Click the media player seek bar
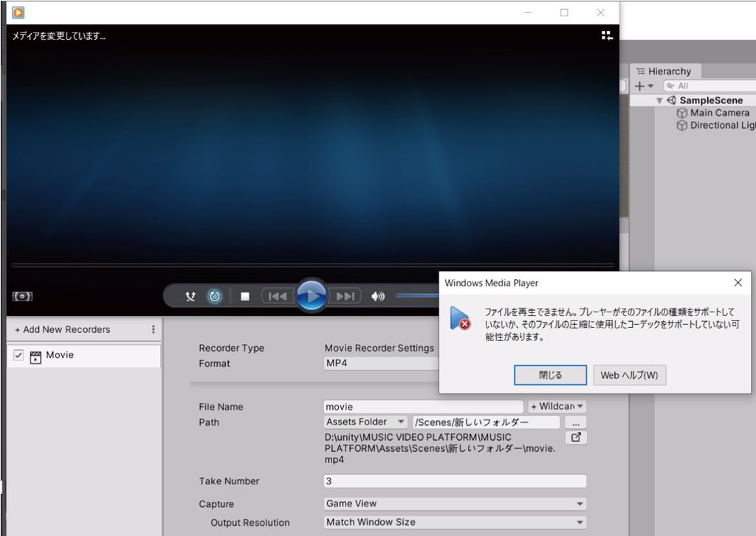The width and height of the screenshot is (756, 536). tap(312, 264)
